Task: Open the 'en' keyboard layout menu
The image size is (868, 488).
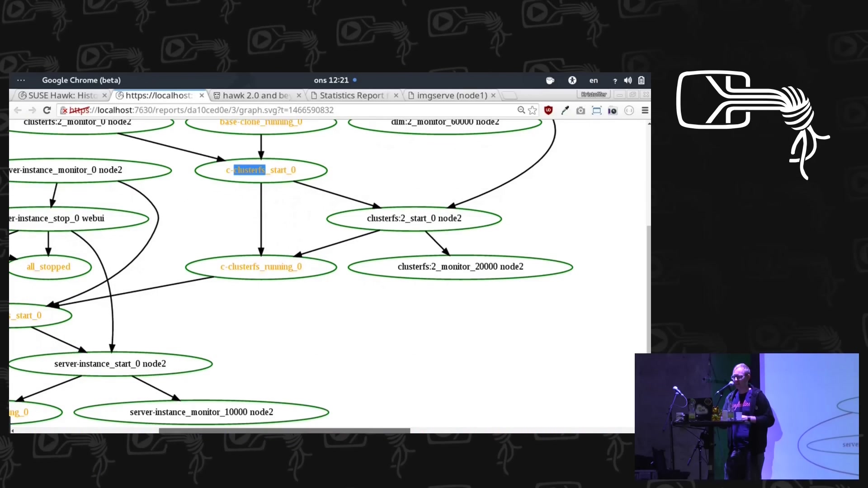Action: tap(594, 80)
